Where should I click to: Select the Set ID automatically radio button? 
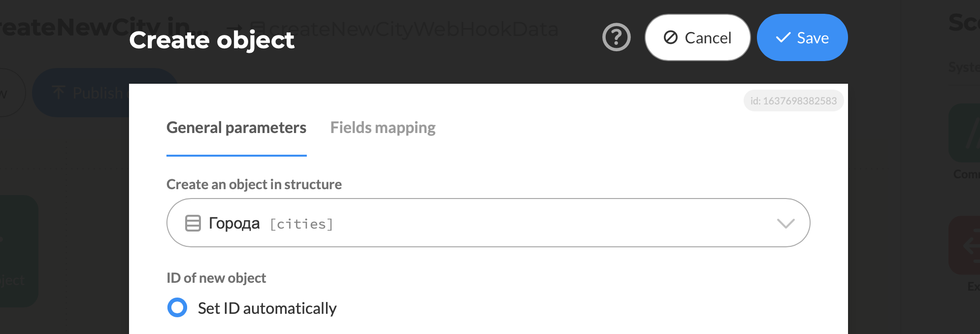(x=177, y=307)
